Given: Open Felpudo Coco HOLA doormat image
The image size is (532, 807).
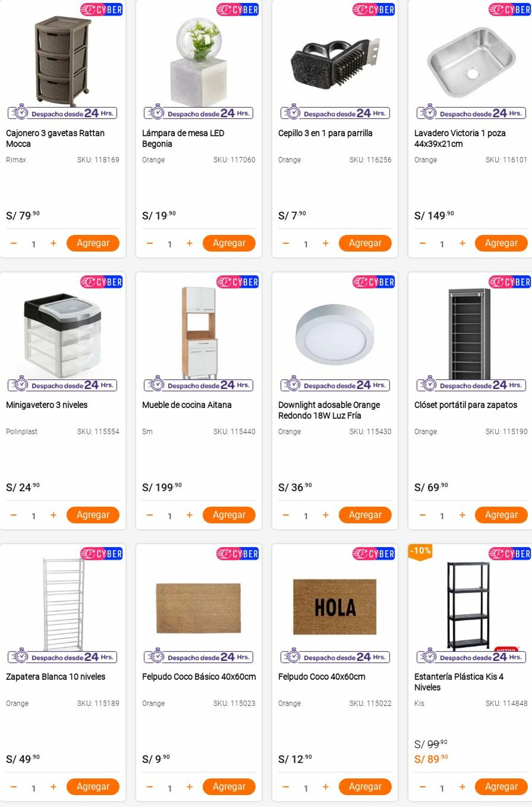Looking at the screenshot, I should [335, 607].
